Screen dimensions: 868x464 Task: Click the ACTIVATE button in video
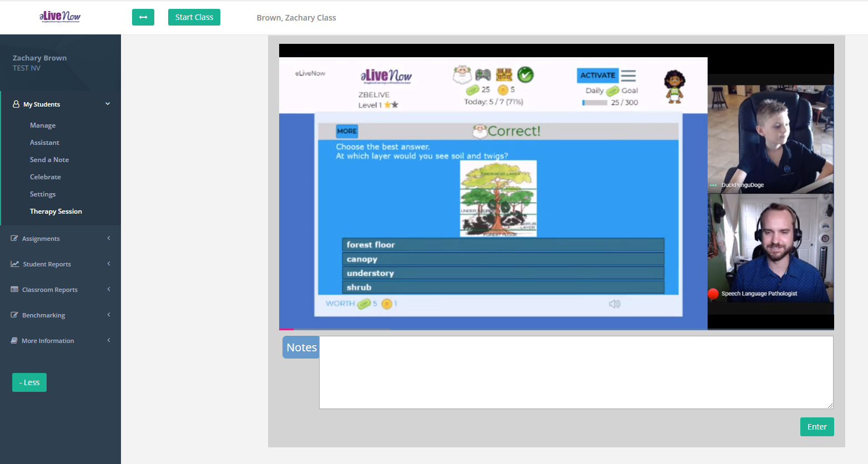pos(598,75)
